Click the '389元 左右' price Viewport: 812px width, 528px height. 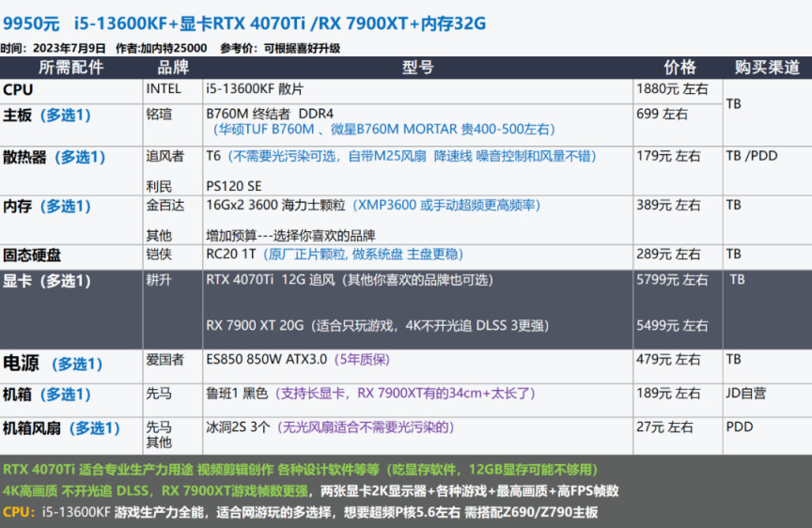668,205
